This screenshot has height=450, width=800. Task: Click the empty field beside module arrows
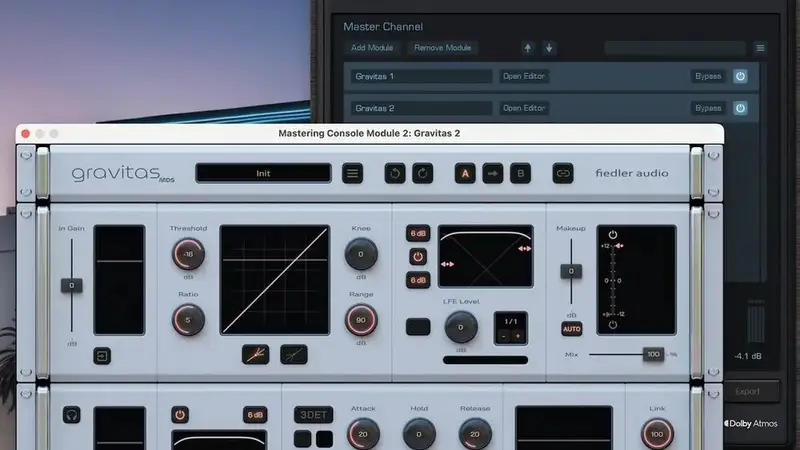[675, 48]
